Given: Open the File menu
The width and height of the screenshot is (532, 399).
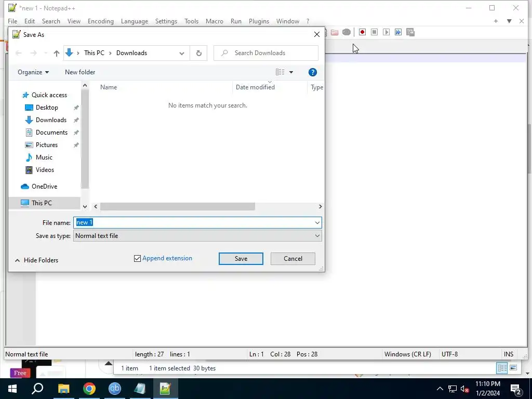Looking at the screenshot, I should (x=12, y=21).
